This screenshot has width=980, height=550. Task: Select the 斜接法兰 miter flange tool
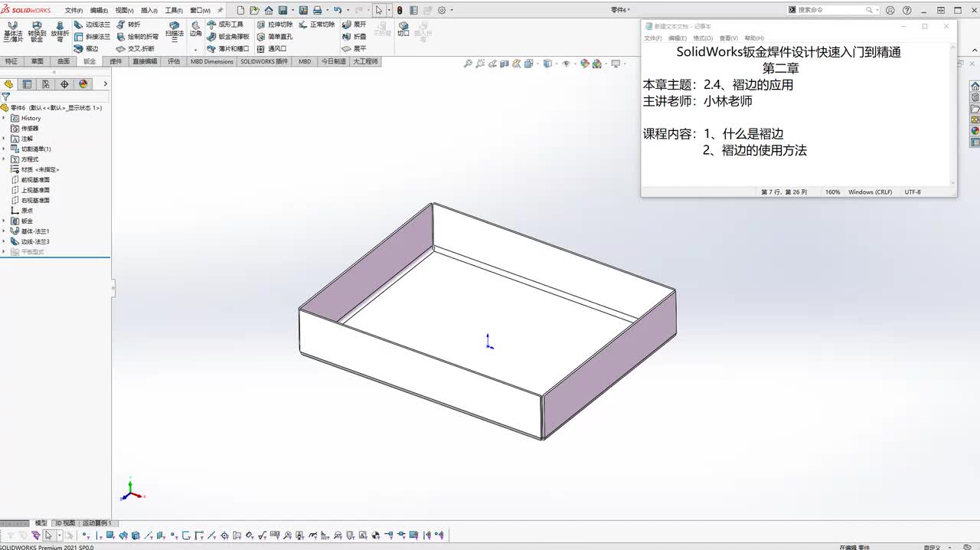(92, 37)
